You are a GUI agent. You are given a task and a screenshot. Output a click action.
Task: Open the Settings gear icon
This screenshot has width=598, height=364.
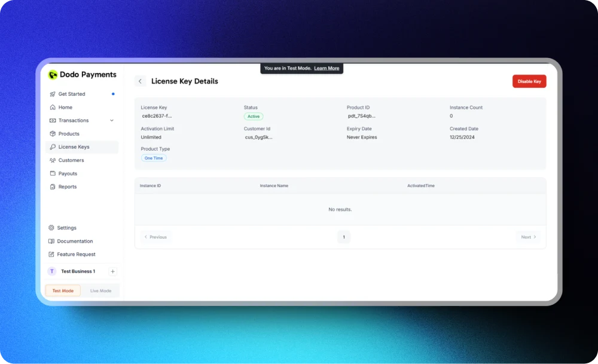point(52,228)
